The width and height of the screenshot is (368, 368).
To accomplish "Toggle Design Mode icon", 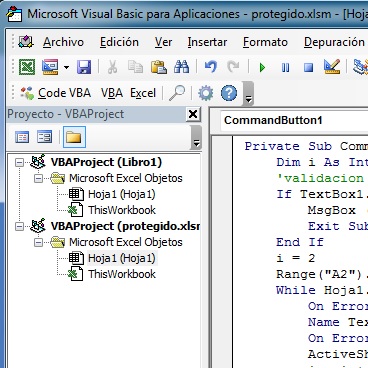I will 332,67.
